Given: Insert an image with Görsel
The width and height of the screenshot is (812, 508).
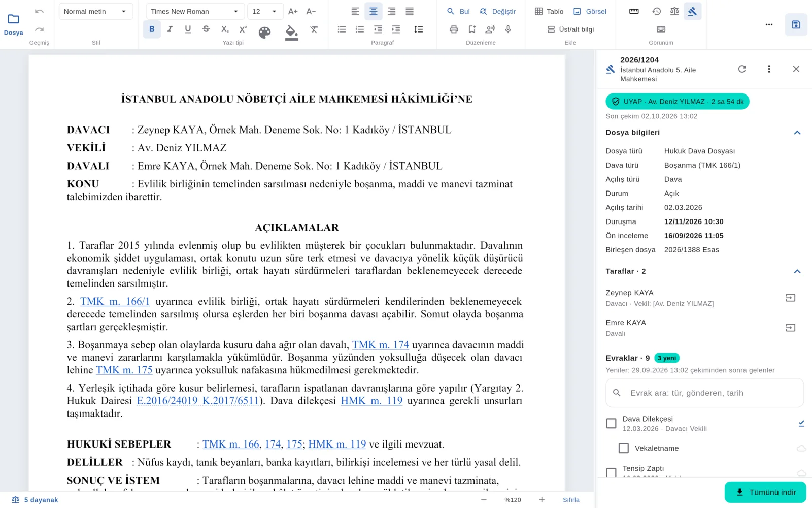Looking at the screenshot, I should click(590, 11).
